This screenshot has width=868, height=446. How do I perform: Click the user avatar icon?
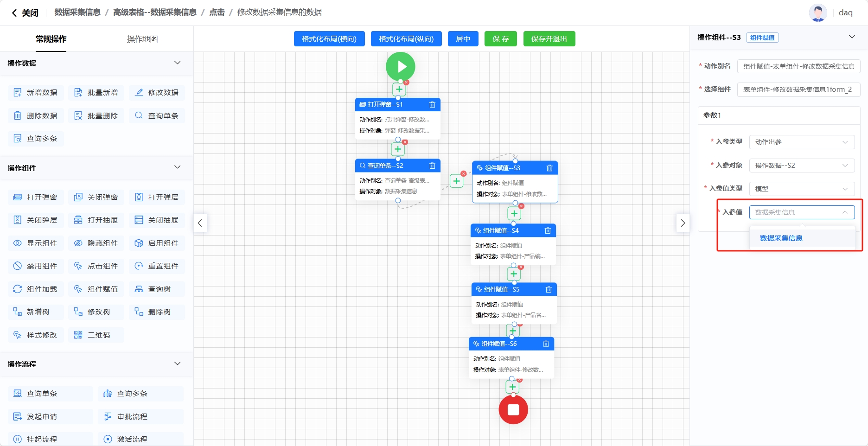coord(818,13)
